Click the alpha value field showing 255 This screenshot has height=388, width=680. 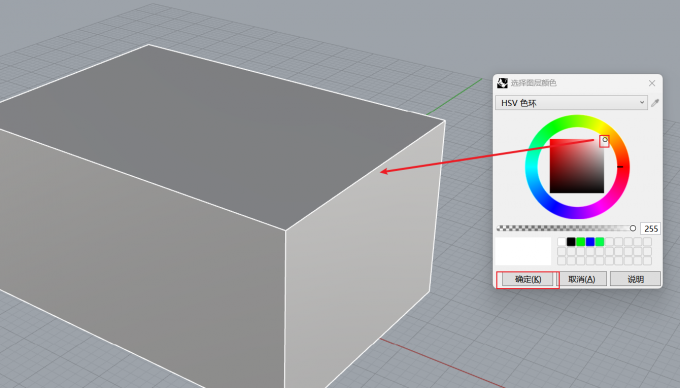[x=651, y=228]
